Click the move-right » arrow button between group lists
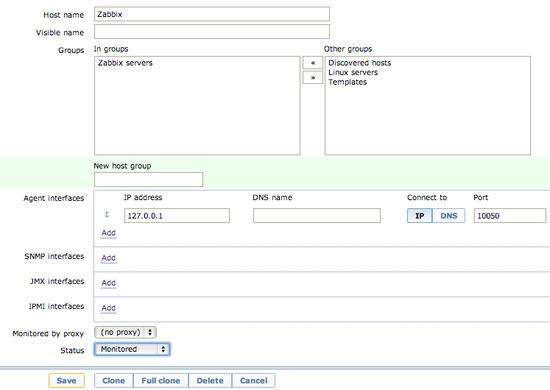This screenshot has height=390, width=550. coord(313,78)
